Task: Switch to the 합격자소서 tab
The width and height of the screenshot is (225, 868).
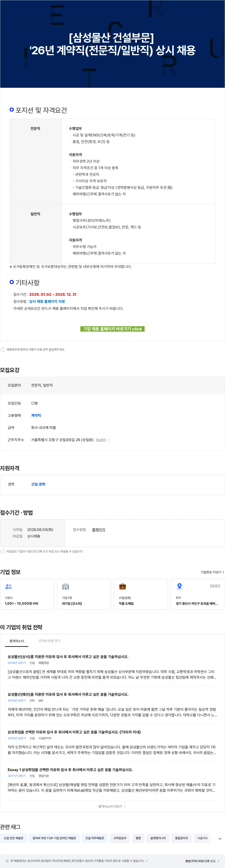Action: tap(17, 641)
